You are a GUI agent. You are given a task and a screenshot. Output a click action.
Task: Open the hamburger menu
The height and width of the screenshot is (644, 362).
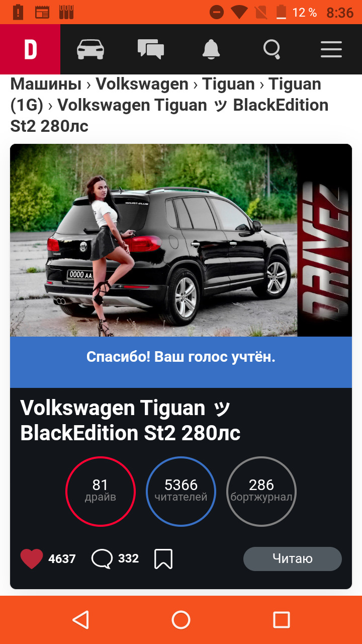coord(331,49)
